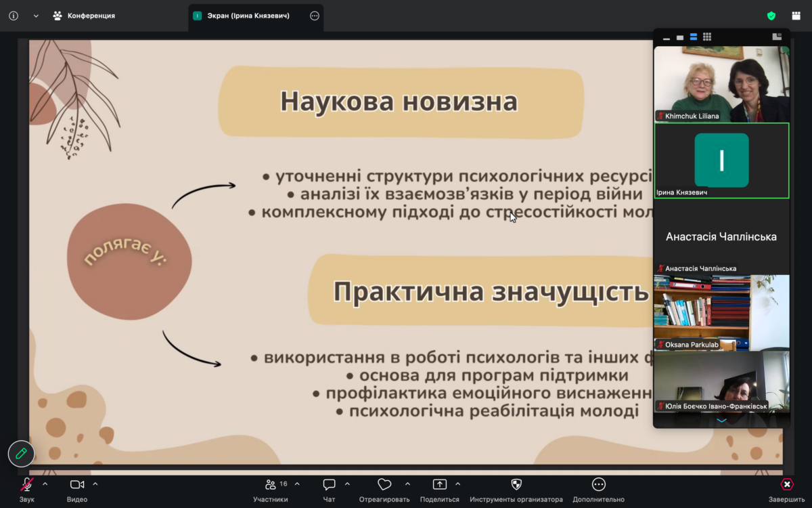Select the Конференция tab
812x508 pixels.
pyautogui.click(x=84, y=16)
